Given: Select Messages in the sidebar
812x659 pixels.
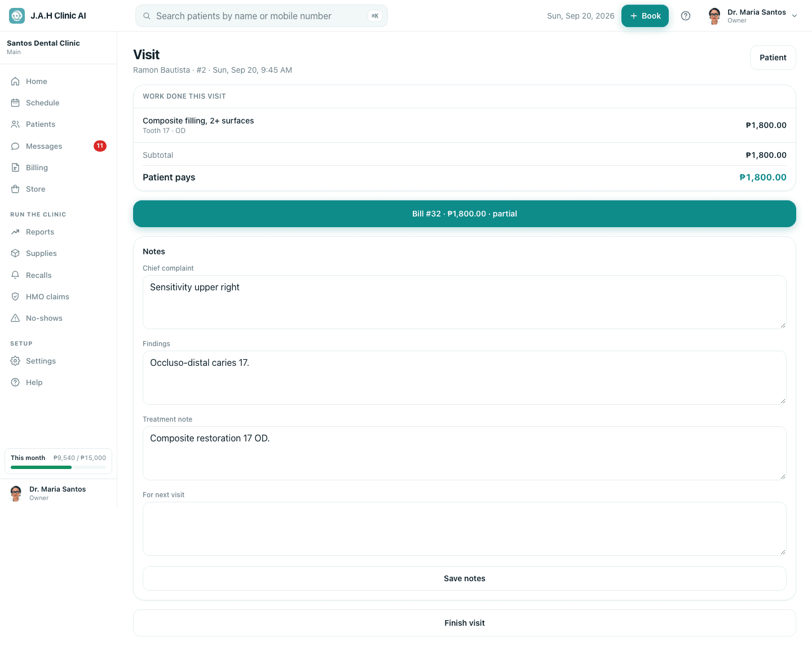Looking at the screenshot, I should pyautogui.click(x=59, y=146).
